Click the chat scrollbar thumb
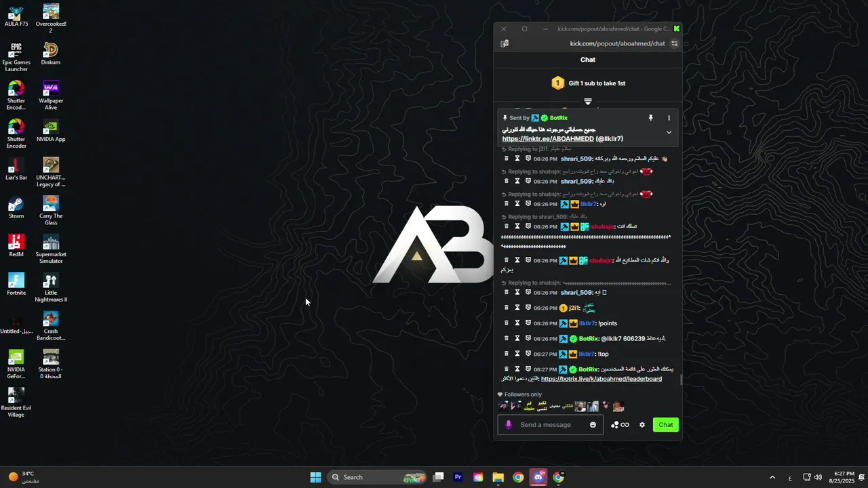The height and width of the screenshot is (488, 868). (x=681, y=380)
